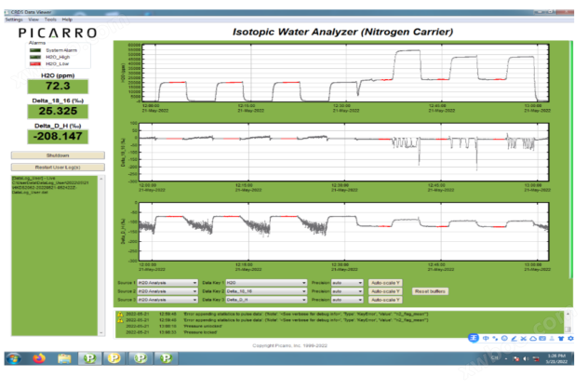Click the red H2O_Low alarm indicator
588x390 pixels.
(35, 63)
